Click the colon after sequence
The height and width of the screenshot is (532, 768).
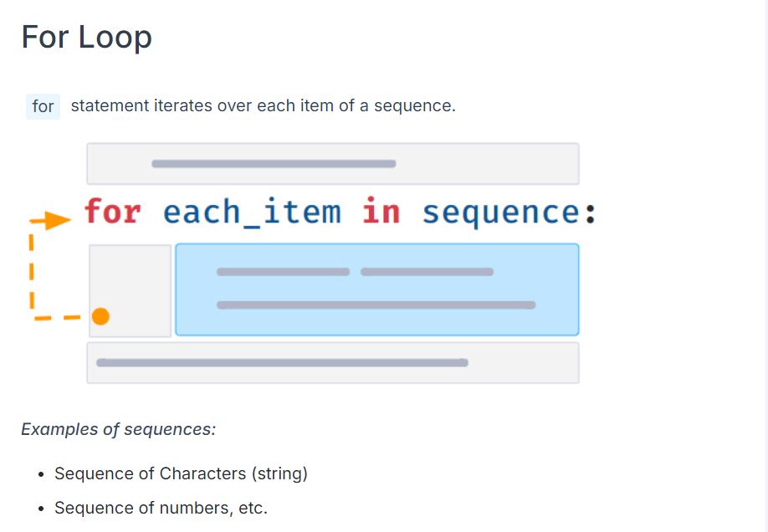coord(590,213)
